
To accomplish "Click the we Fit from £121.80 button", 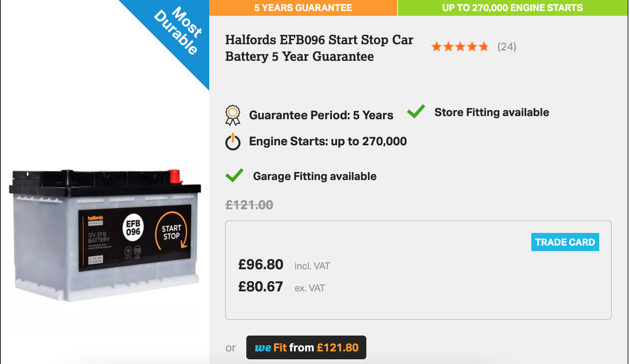I will [x=306, y=347].
